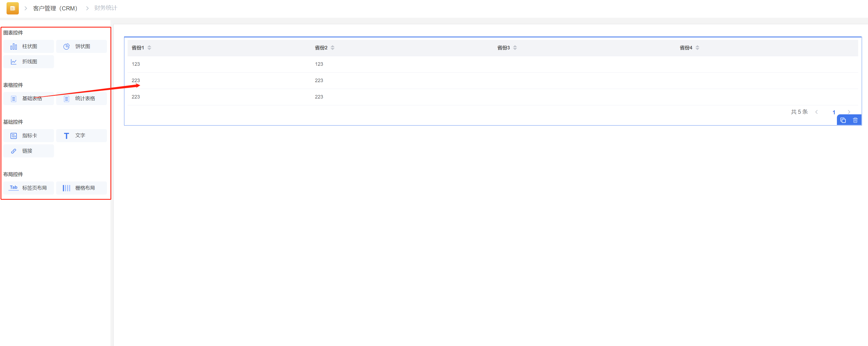
Task: Pick the 指标卡 indicator card widget
Action: 29,136
